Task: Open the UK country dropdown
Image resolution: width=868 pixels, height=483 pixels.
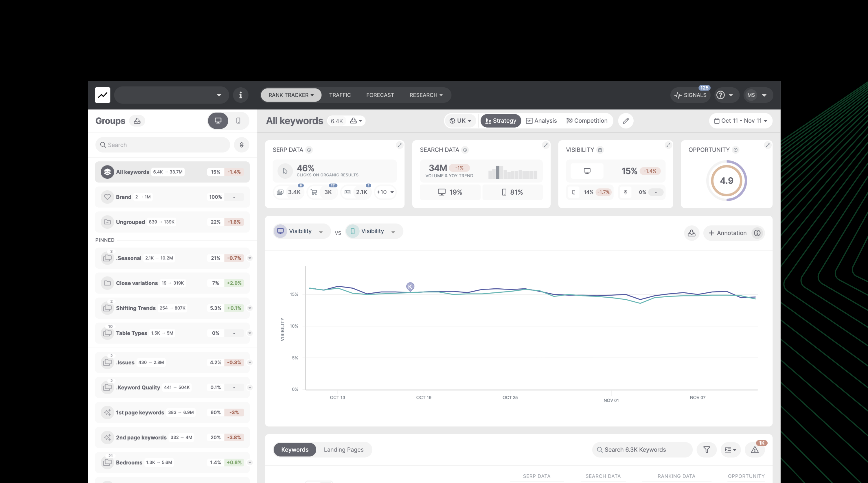Action: click(x=460, y=121)
